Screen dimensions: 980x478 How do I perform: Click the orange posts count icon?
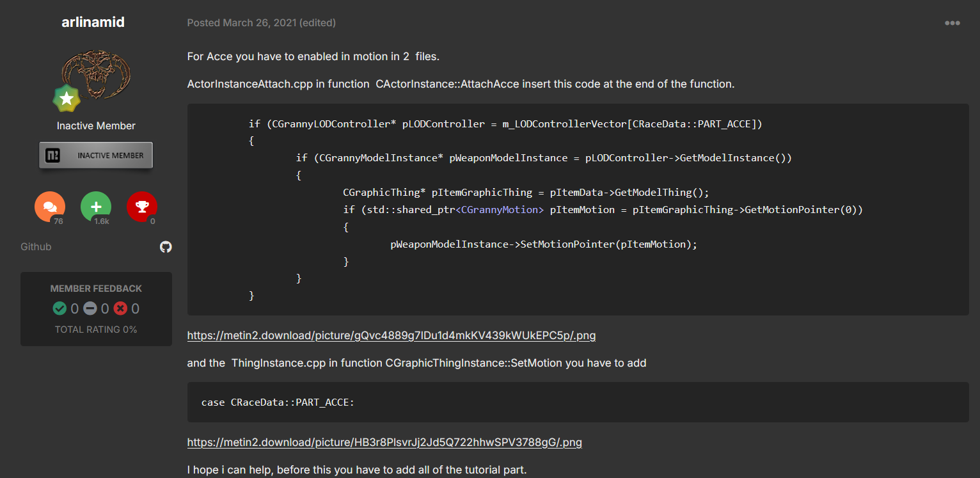(50, 207)
